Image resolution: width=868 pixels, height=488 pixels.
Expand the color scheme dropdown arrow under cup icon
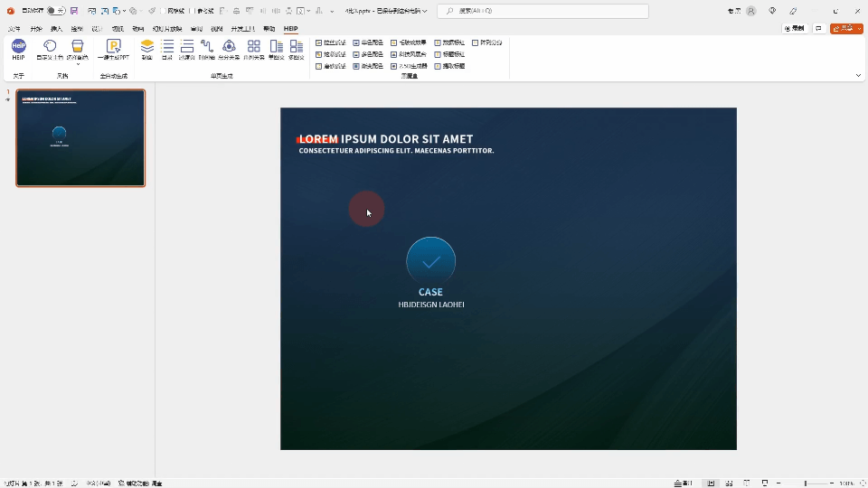pos(78,64)
